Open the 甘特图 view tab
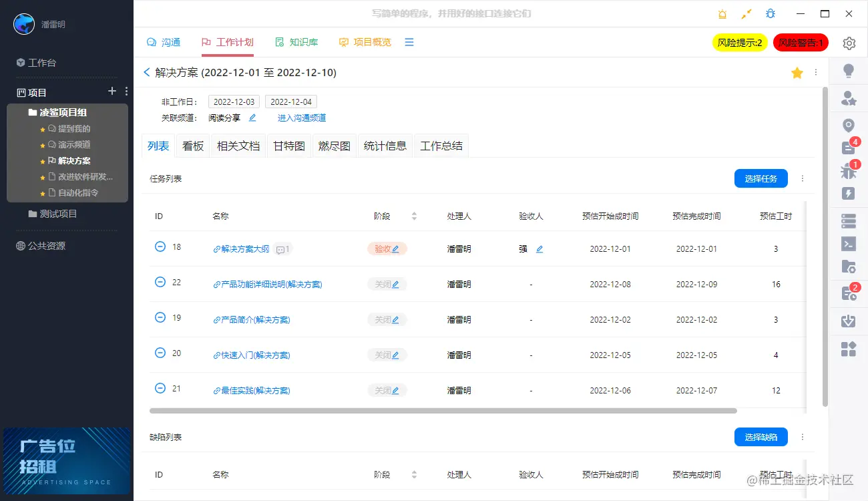The height and width of the screenshot is (501, 868). point(289,146)
